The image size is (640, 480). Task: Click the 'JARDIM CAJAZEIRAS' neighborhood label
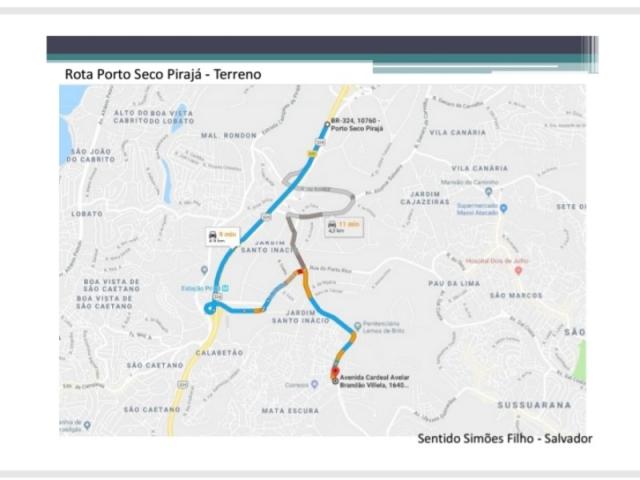tap(425, 198)
